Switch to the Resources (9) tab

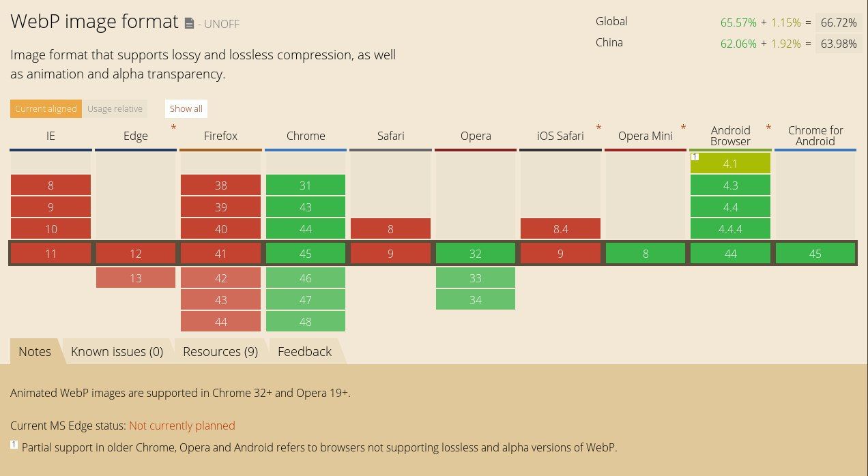[x=220, y=351]
